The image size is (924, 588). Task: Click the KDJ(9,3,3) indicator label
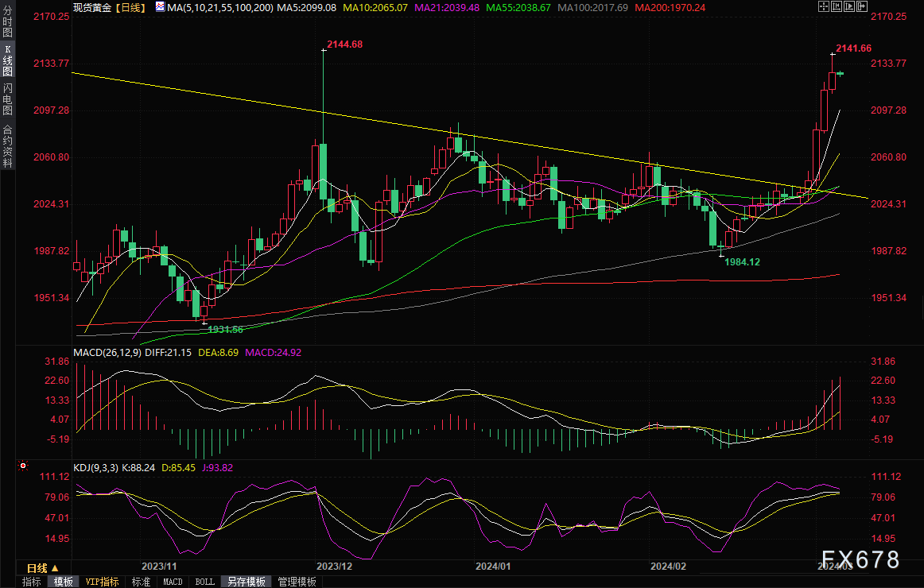(x=95, y=468)
